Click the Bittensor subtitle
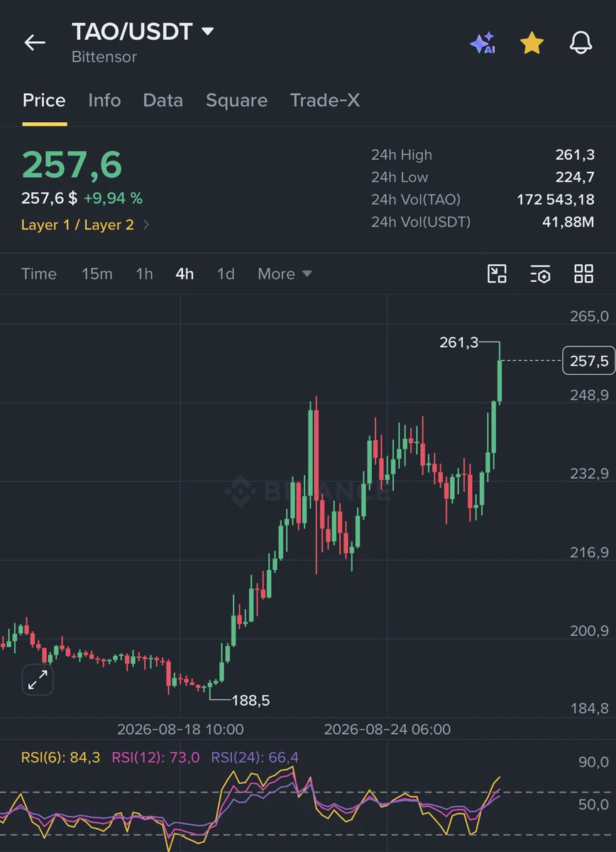 point(104,57)
